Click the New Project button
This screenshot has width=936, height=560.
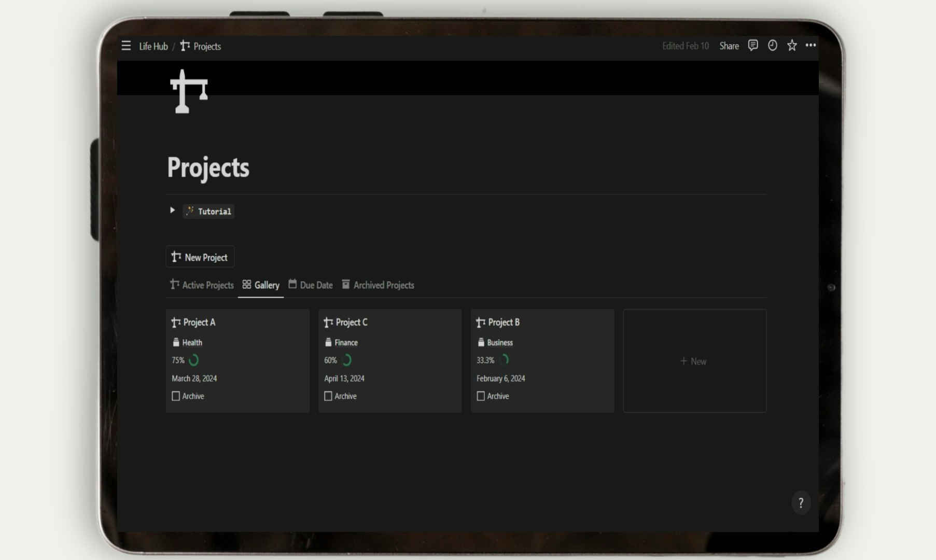pos(200,257)
